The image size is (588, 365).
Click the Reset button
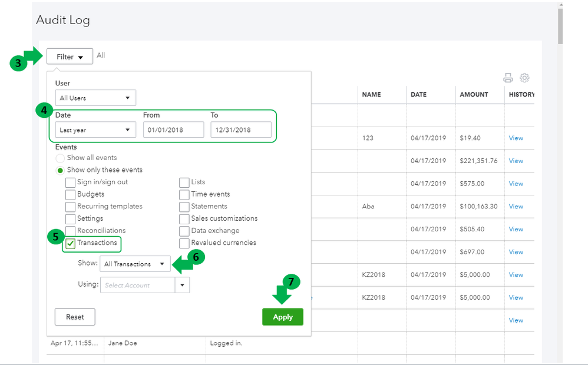[75, 317]
